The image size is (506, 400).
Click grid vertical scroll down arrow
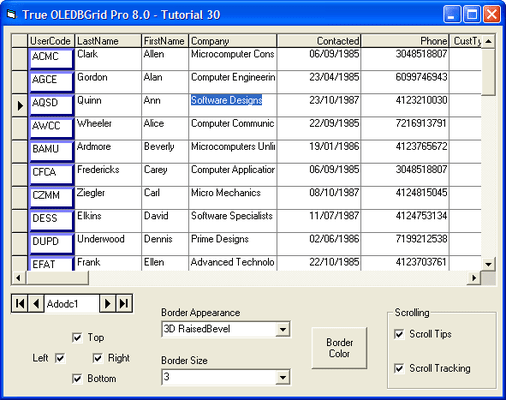pos(488,264)
